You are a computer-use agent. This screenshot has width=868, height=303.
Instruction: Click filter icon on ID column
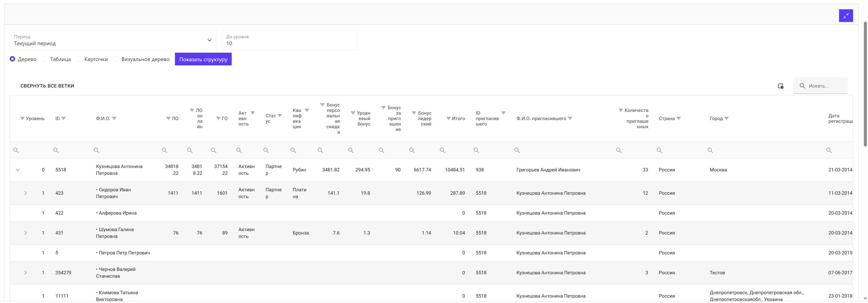coord(64,118)
